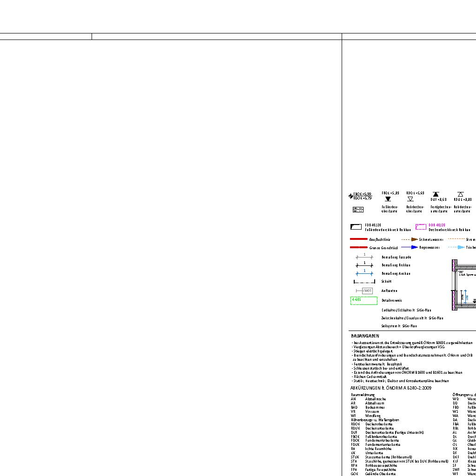Click the brown Schmutzwasser arrow symbol
The width and height of the screenshot is (476, 476).
(x=410, y=239)
